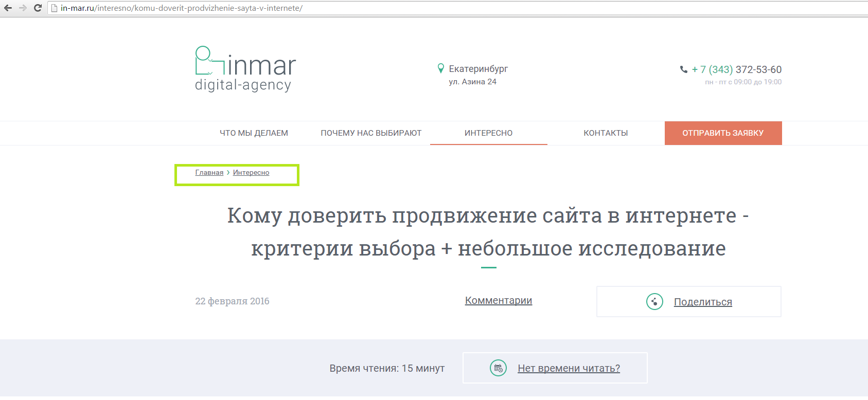Open the 'КОНТАКТЫ' menu item

(x=606, y=133)
